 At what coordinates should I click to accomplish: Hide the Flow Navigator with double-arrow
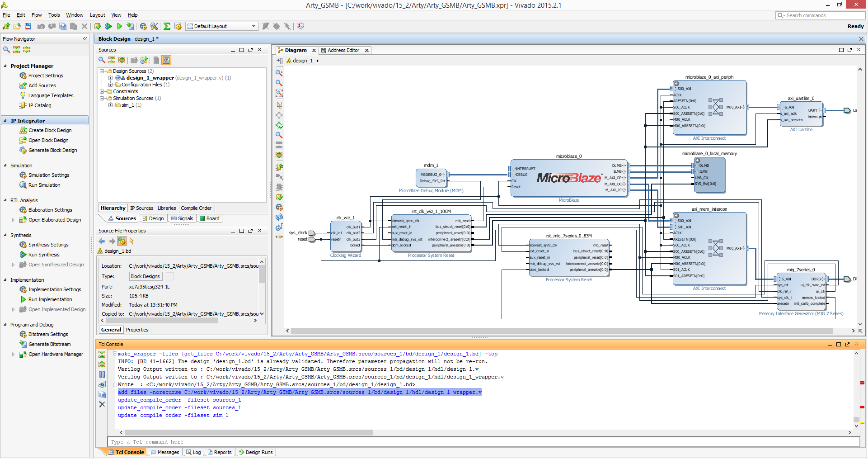pos(85,39)
